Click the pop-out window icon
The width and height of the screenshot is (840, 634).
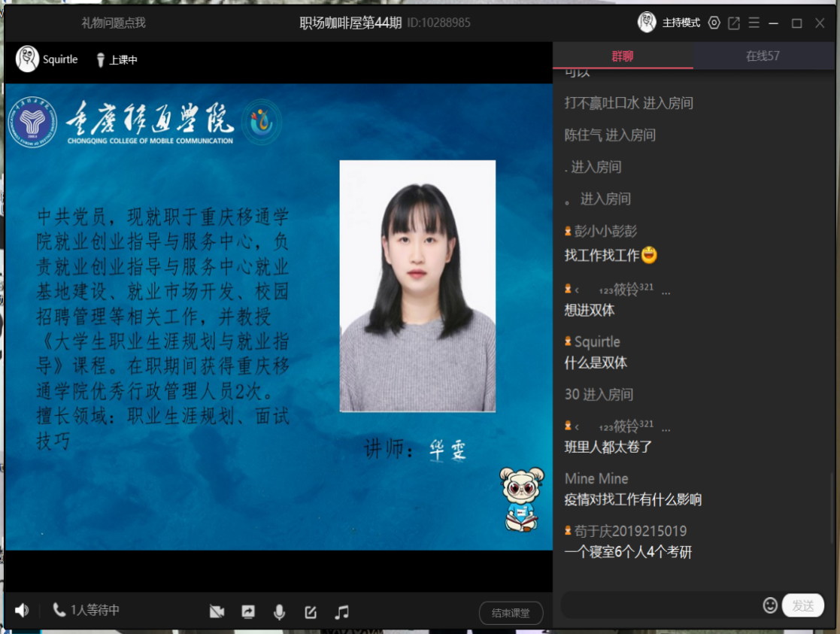[734, 23]
